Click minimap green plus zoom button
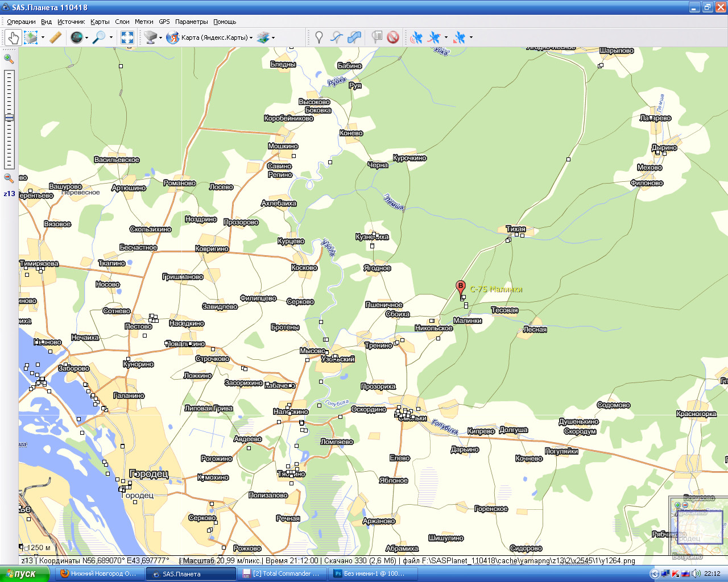 [677, 505]
